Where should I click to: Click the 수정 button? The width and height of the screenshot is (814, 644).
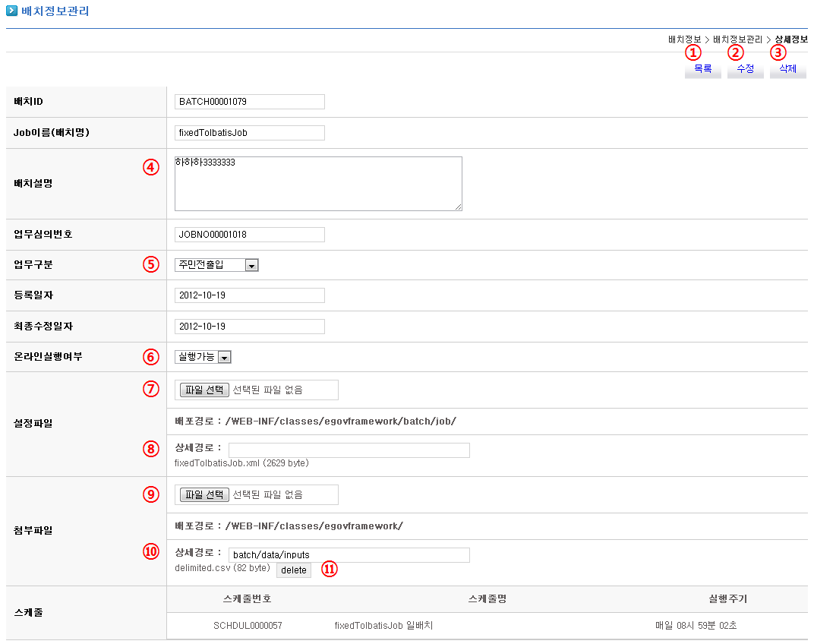(x=745, y=69)
